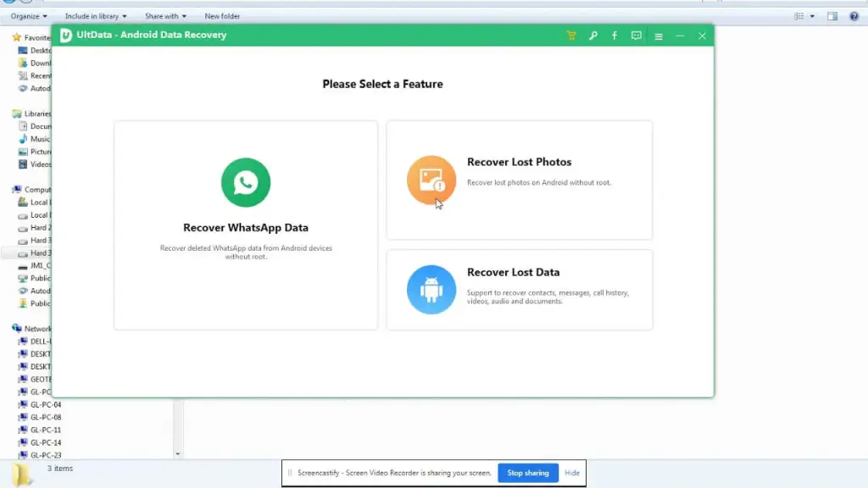Click the Hide link in sharing bar

(572, 473)
